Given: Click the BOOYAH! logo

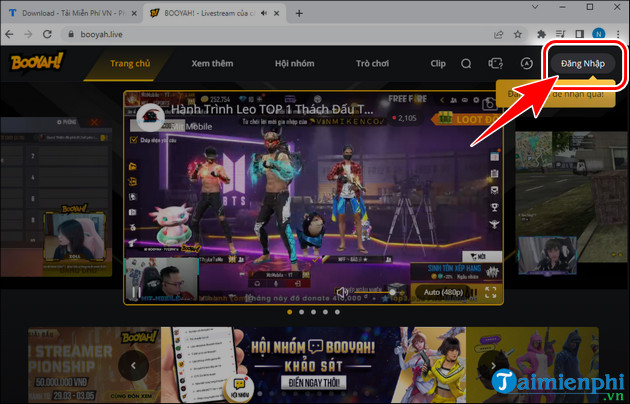Looking at the screenshot, I should click(x=37, y=62).
